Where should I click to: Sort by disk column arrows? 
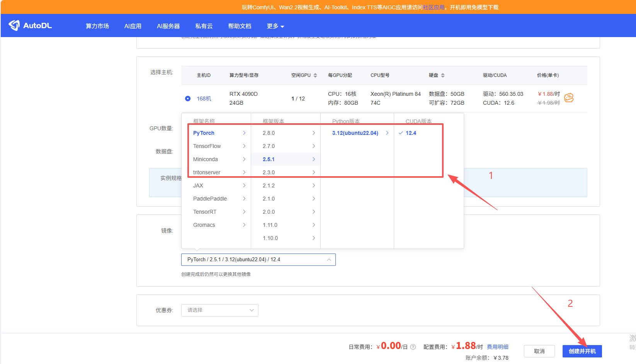[443, 75]
